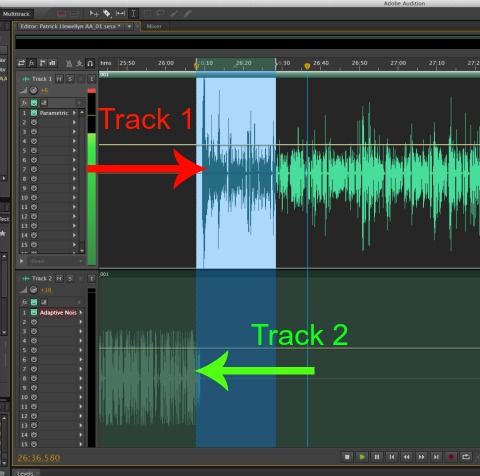Select the Move tool in top toolbar
This screenshot has height=476, width=480.
pos(94,14)
